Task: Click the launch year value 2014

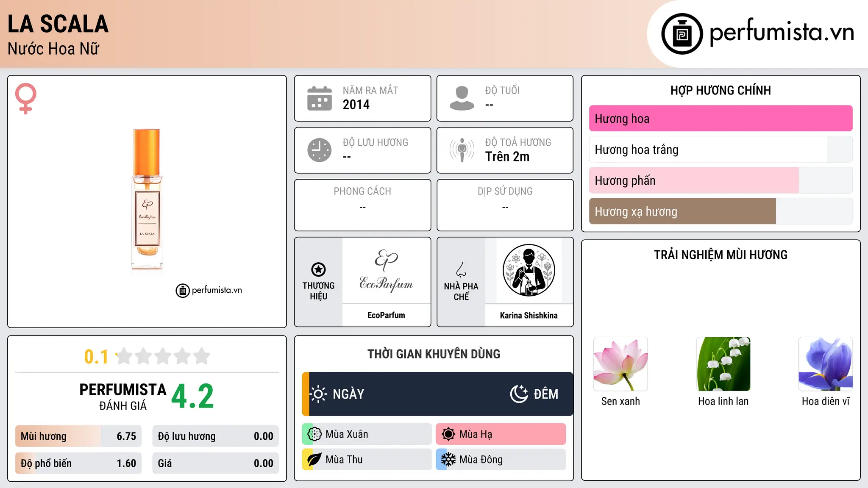Action: (356, 105)
